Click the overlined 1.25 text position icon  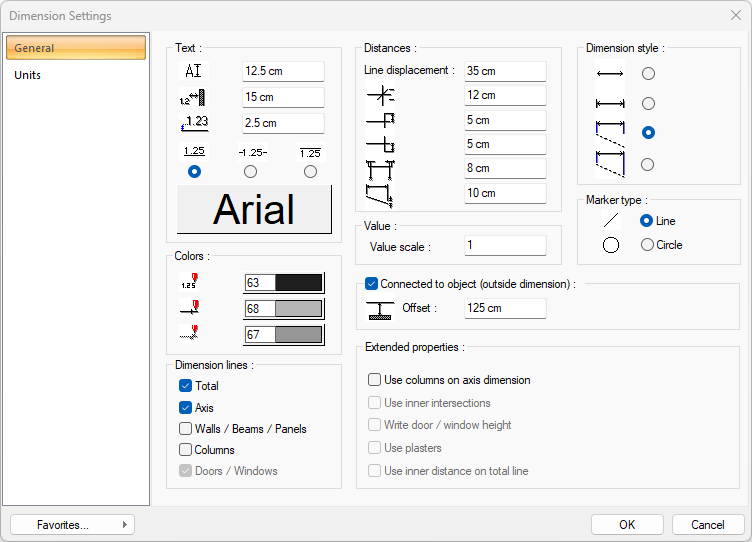pos(310,152)
